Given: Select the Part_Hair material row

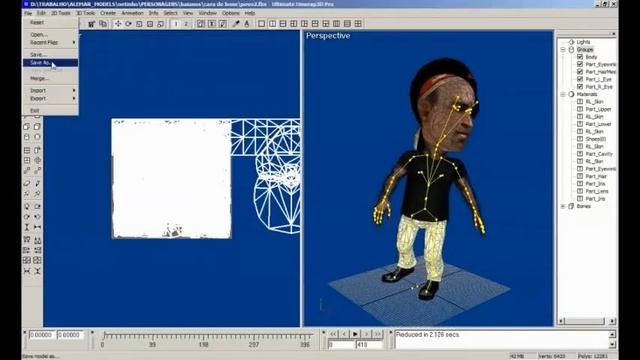Looking at the screenshot, I should (x=596, y=176).
